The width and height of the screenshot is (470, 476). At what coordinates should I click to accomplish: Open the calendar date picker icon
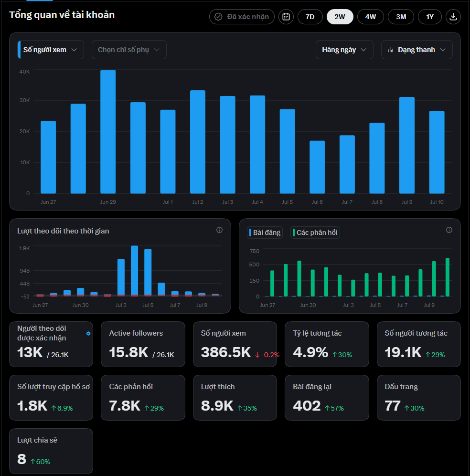(286, 17)
